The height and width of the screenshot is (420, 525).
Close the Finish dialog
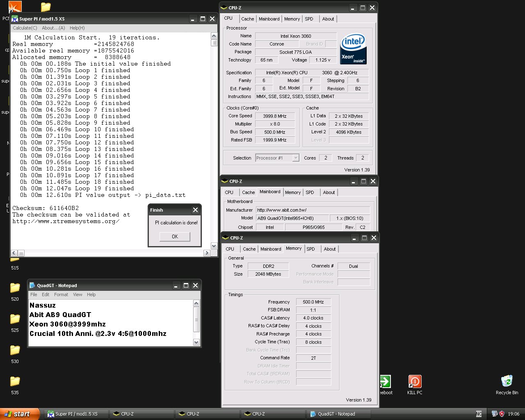(x=195, y=210)
